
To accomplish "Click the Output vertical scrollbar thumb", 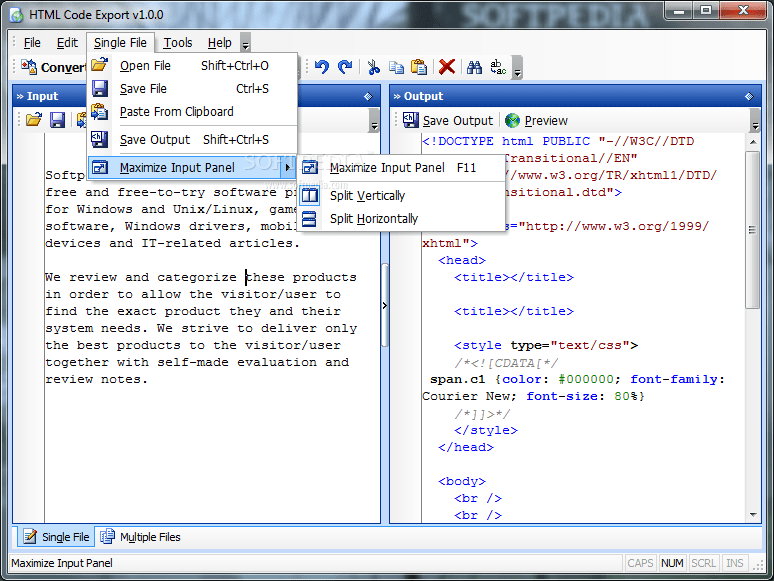I will pyautogui.click(x=753, y=230).
